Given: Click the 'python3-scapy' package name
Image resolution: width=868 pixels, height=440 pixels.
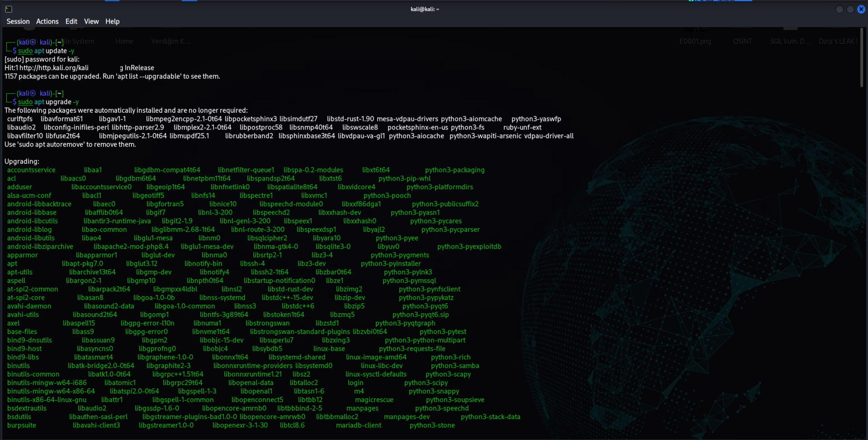Looking at the screenshot, I should [448, 374].
